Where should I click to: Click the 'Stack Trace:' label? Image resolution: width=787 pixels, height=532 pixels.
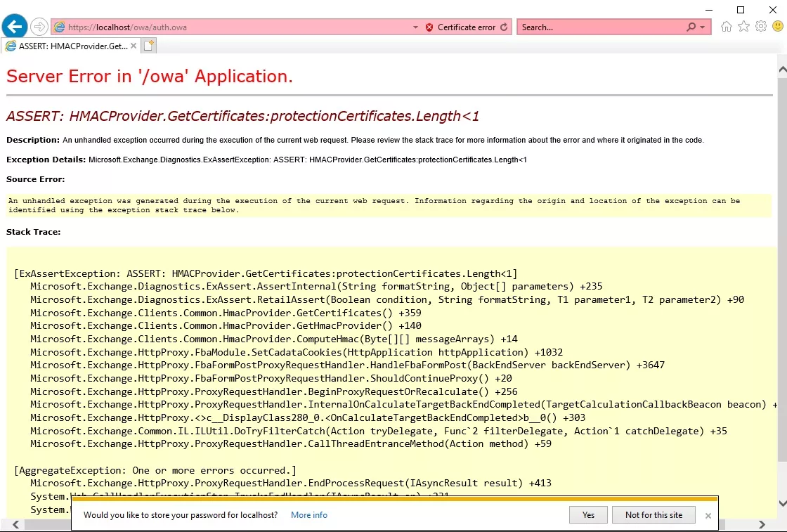pos(33,232)
